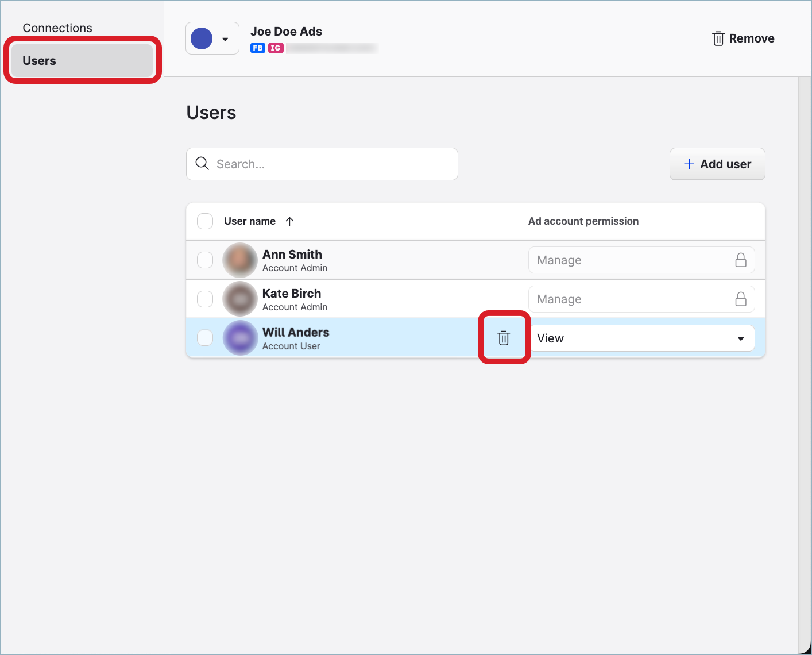812x655 pixels.
Task: Click the plus icon on Add user
Action: pos(689,164)
